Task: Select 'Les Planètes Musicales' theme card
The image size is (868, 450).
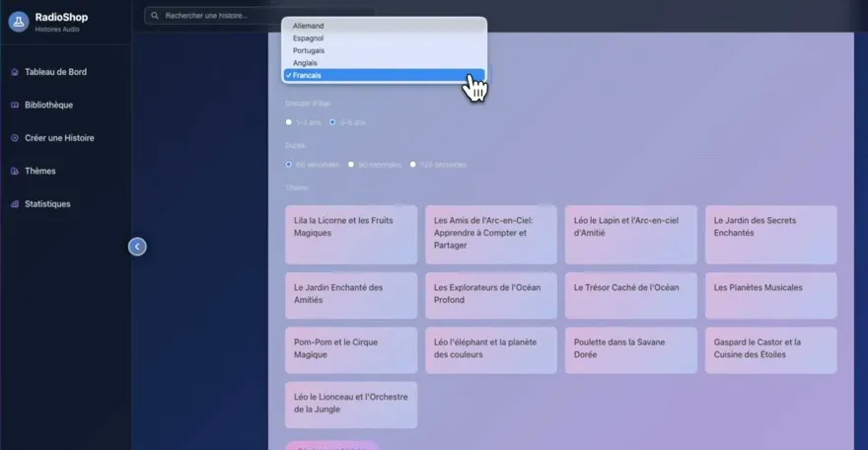Action: [x=771, y=296]
